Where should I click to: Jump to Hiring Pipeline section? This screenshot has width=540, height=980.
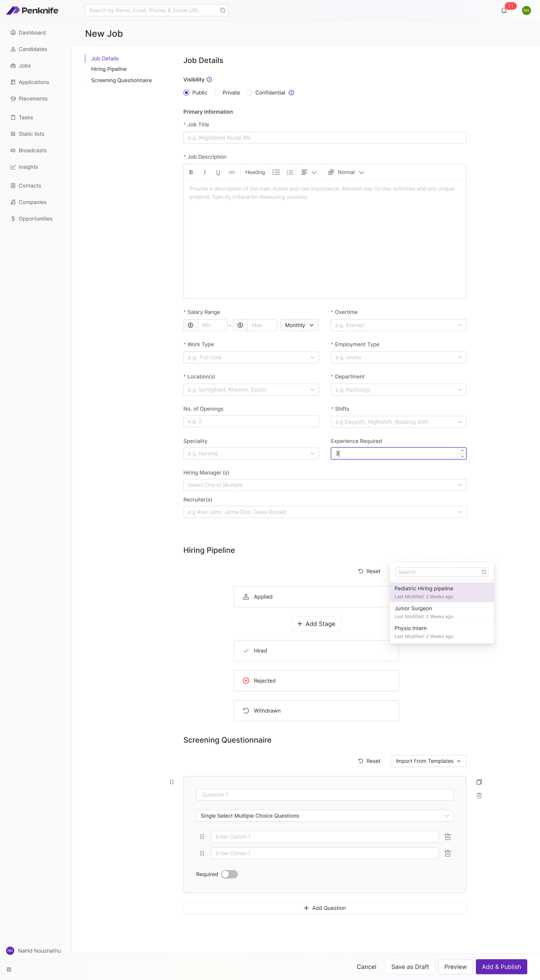coord(109,69)
